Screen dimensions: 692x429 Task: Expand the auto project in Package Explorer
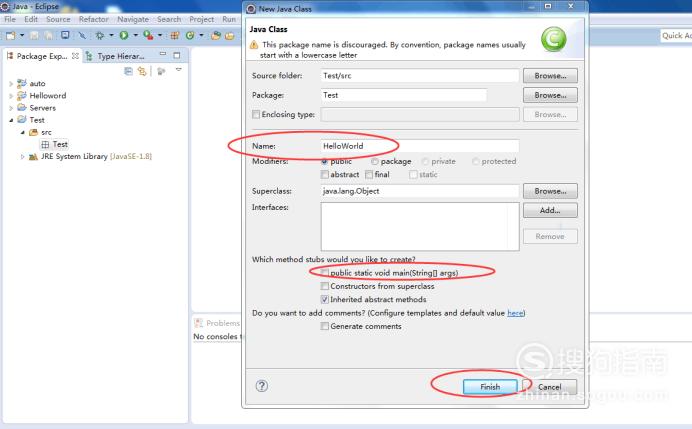pos(11,83)
